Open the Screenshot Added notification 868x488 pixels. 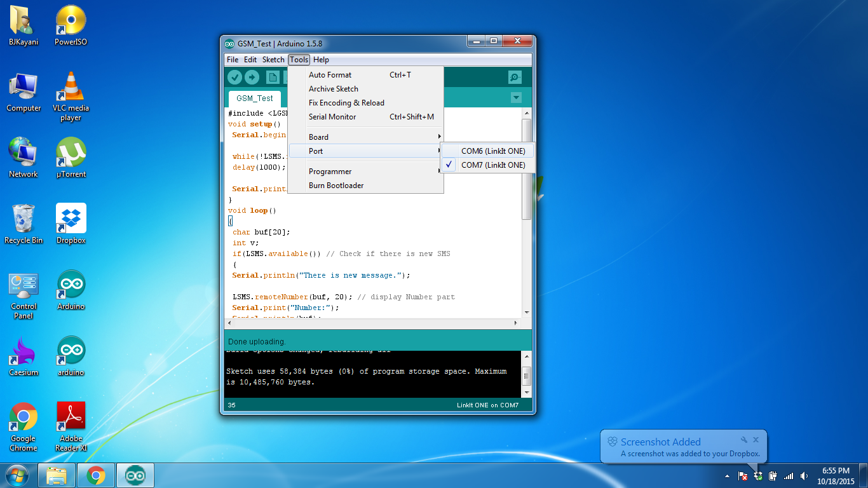[684, 447]
